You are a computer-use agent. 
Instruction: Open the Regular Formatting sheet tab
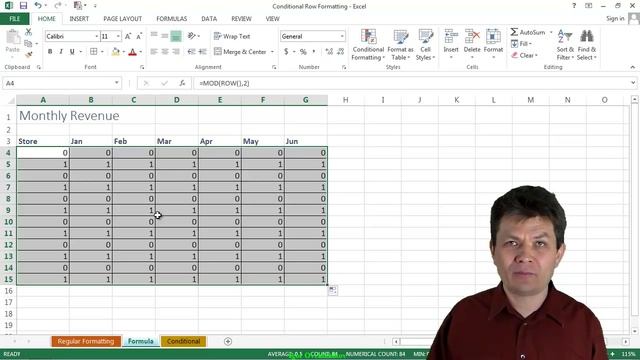[x=86, y=341]
